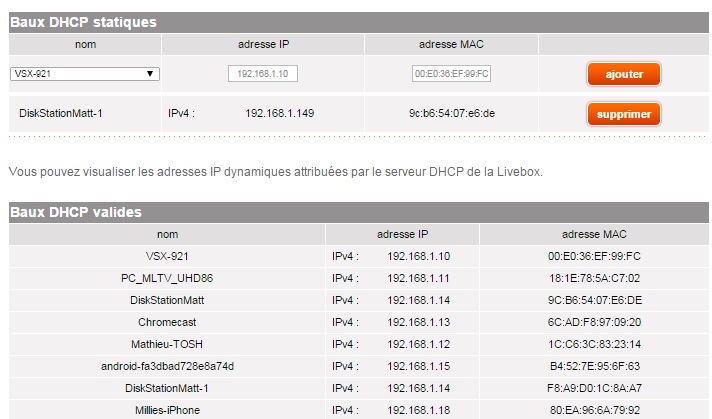This screenshot has width=712, height=419.
Task: Click static MAC address 9c:b6:54:07:e6:de
Action: pos(452,113)
